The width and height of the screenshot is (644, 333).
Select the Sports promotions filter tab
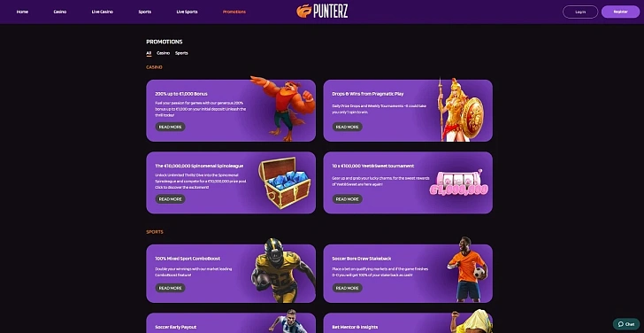pyautogui.click(x=181, y=53)
